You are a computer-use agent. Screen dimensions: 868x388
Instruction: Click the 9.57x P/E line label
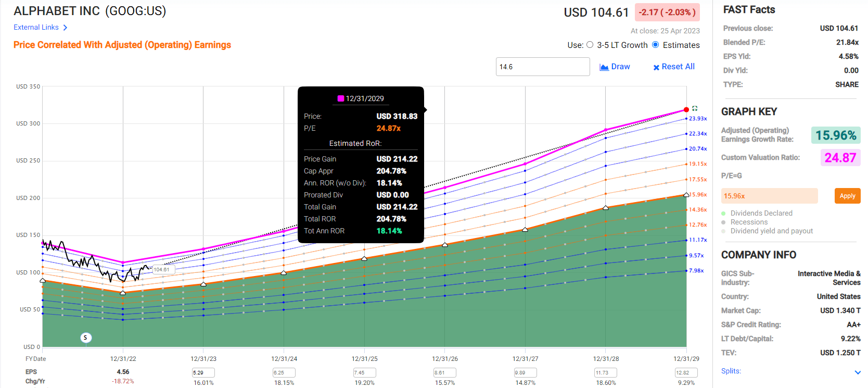pyautogui.click(x=696, y=256)
